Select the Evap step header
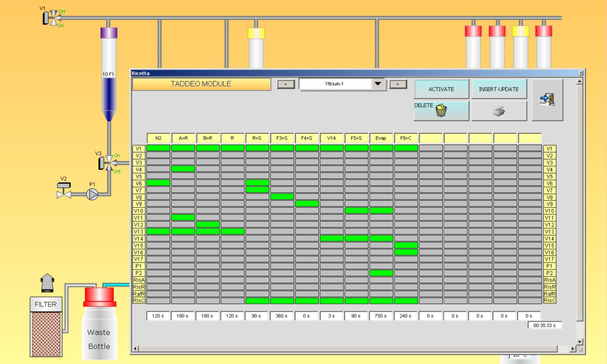Screen dimensions: 607x364 [x=381, y=138]
